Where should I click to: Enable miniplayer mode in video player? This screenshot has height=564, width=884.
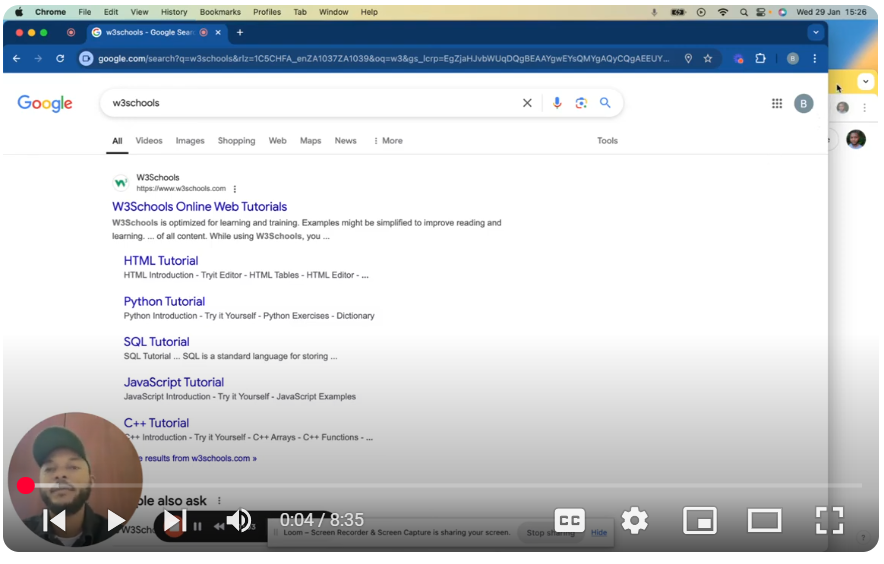pyautogui.click(x=700, y=521)
